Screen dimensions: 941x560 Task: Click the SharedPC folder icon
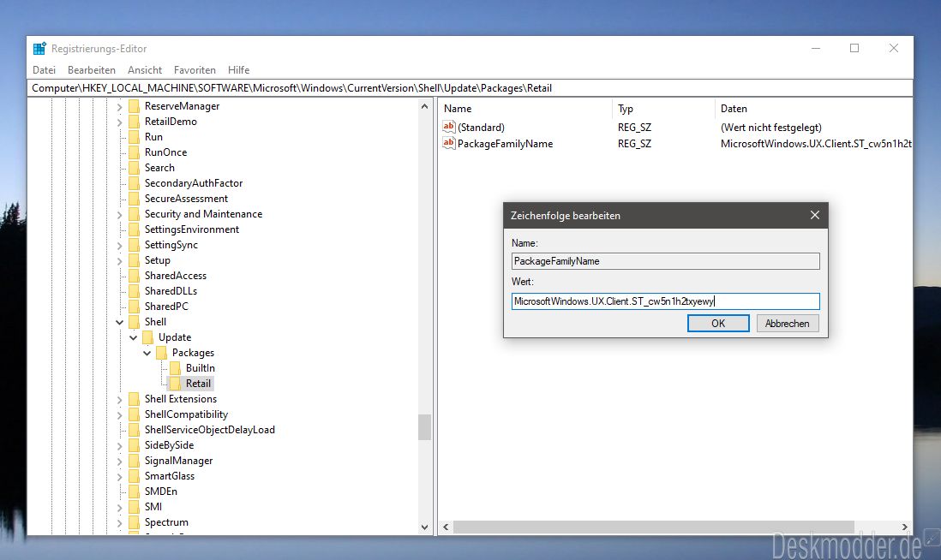point(135,307)
